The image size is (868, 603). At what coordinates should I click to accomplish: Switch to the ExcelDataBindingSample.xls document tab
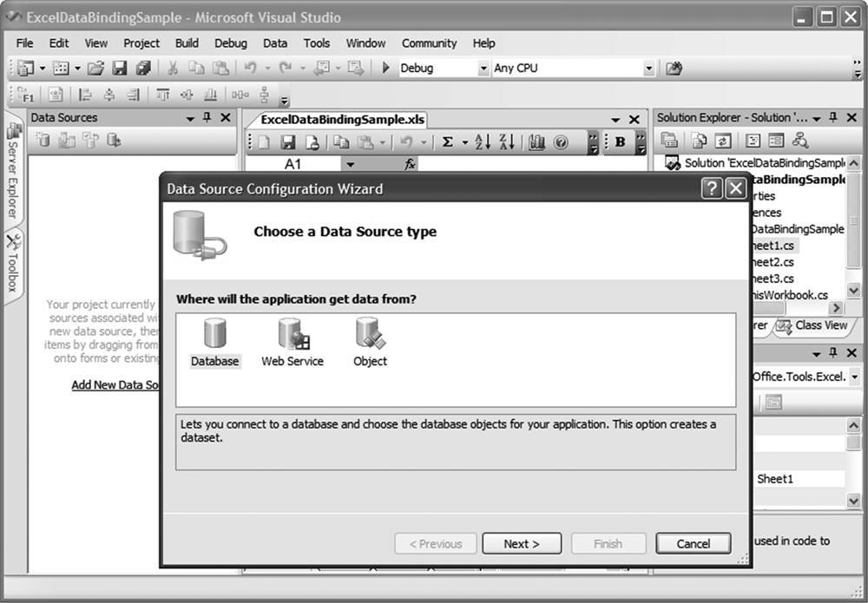343,120
